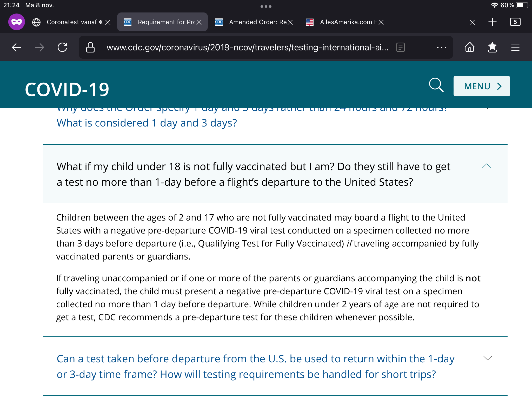Click the search magnifier on CDC header
Screen dimensions: 532x399
pyautogui.click(x=436, y=85)
